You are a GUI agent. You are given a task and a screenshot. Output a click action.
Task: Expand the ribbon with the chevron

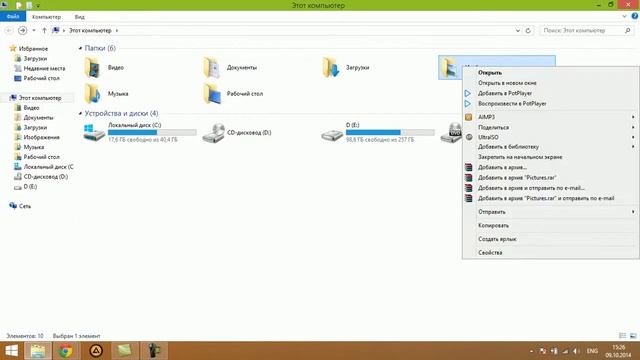point(624,16)
